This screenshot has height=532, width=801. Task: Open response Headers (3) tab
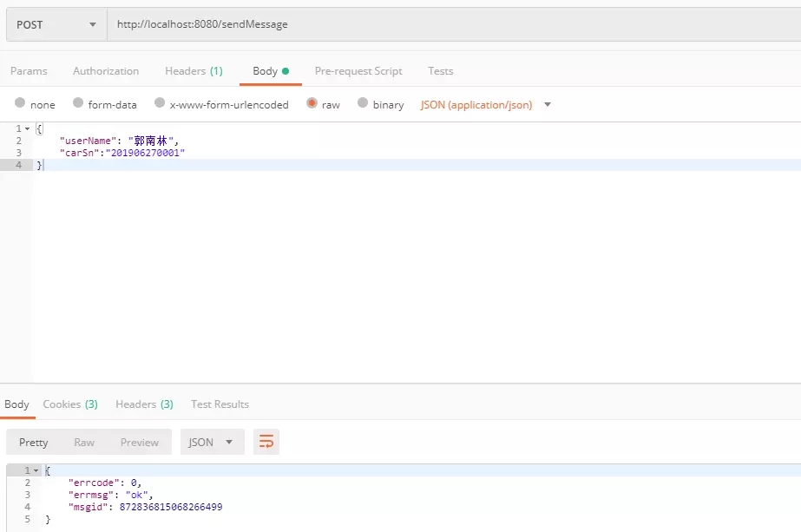(x=144, y=404)
